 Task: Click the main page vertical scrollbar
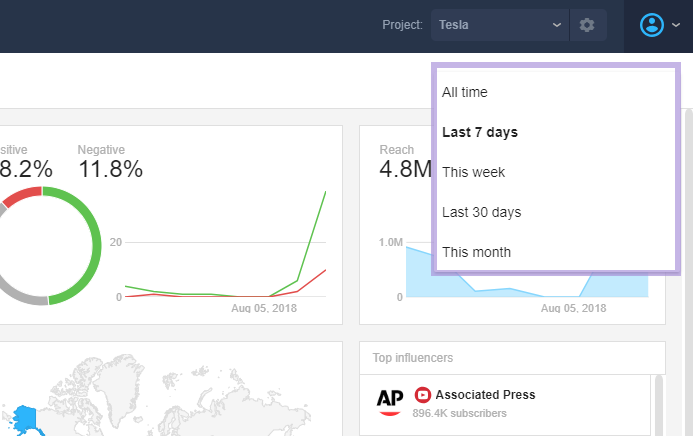689,272
